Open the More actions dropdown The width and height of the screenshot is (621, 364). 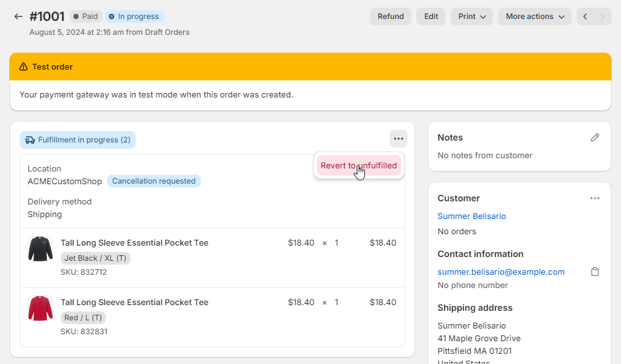(535, 16)
